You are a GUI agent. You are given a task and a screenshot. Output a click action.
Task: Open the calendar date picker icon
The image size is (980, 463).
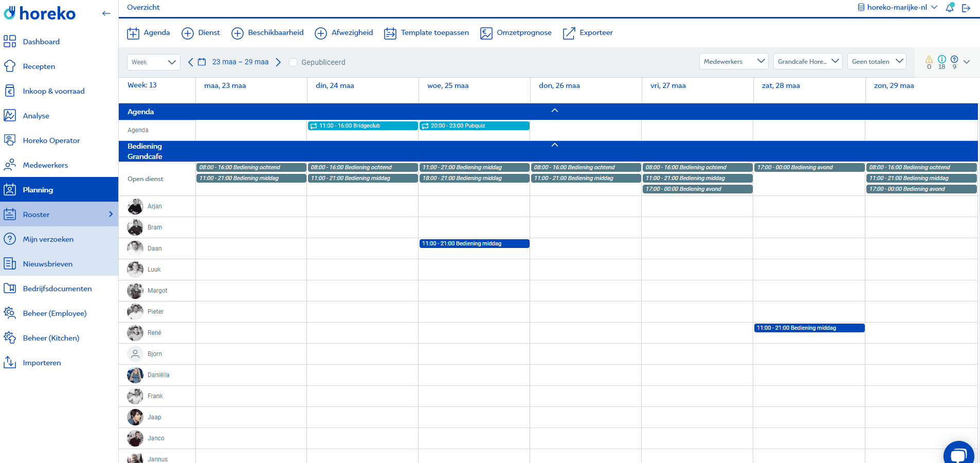pos(203,62)
